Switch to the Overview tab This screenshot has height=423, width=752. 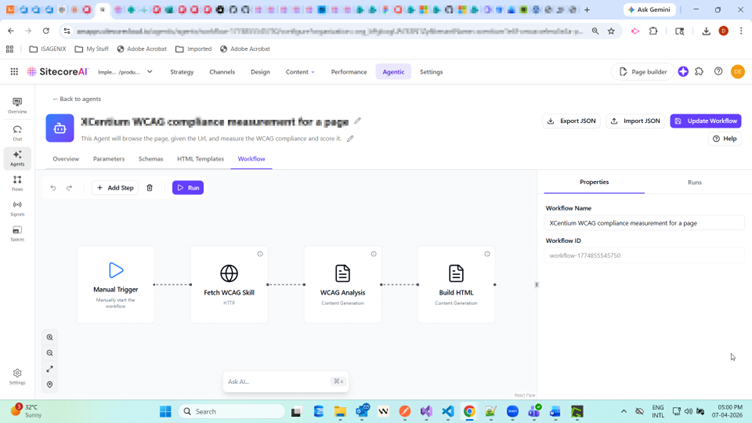(66, 159)
